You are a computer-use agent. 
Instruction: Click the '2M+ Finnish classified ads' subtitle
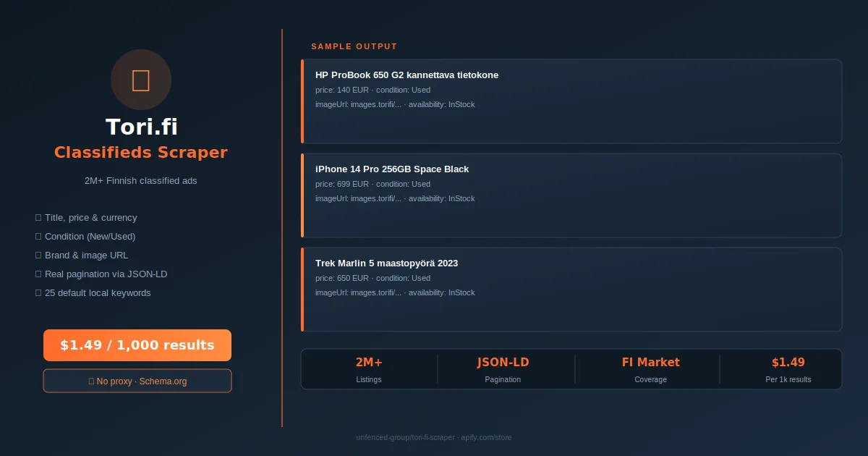(x=141, y=180)
